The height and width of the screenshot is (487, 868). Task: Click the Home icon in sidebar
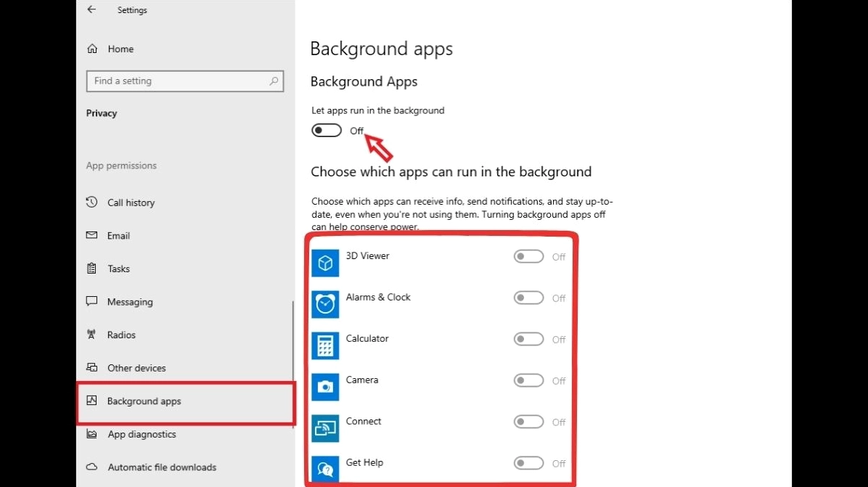92,49
